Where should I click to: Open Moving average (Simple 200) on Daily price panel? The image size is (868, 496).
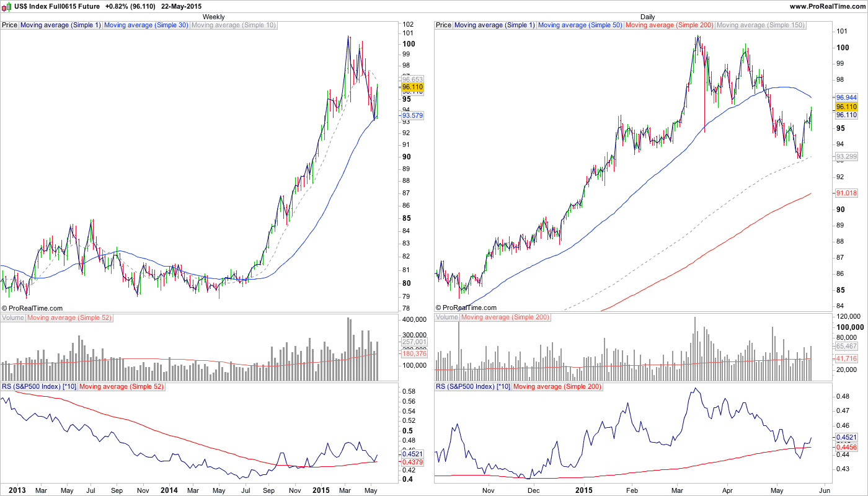point(670,25)
